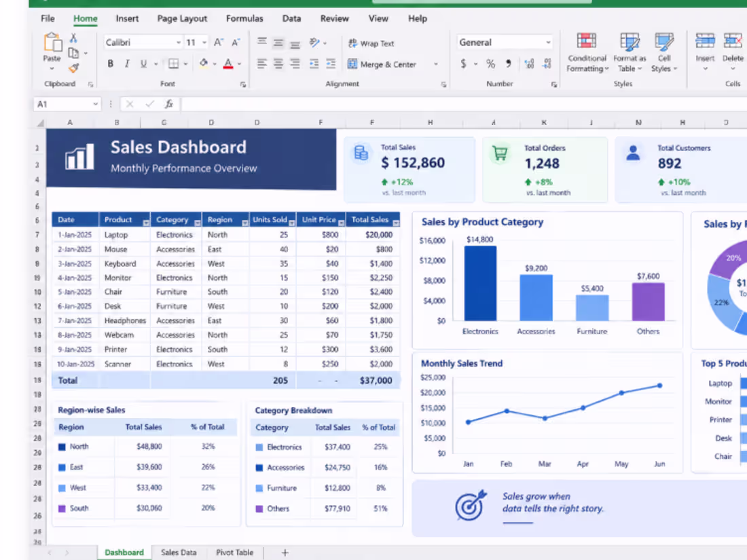The image size is (747, 560).
Task: Apply comma style
Action: 509,63
